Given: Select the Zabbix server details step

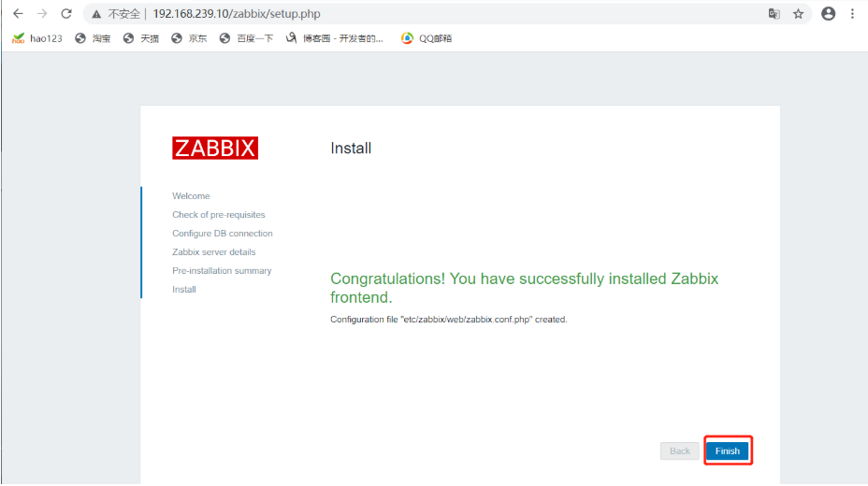Looking at the screenshot, I should (x=213, y=252).
